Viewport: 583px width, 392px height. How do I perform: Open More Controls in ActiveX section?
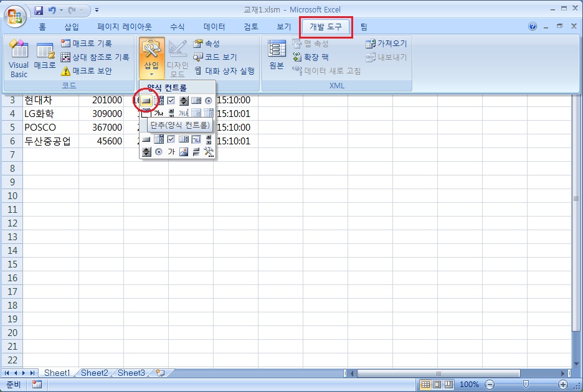[207, 152]
